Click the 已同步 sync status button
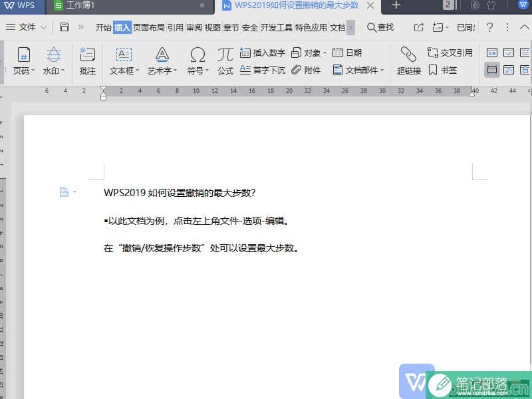 [x=466, y=27]
